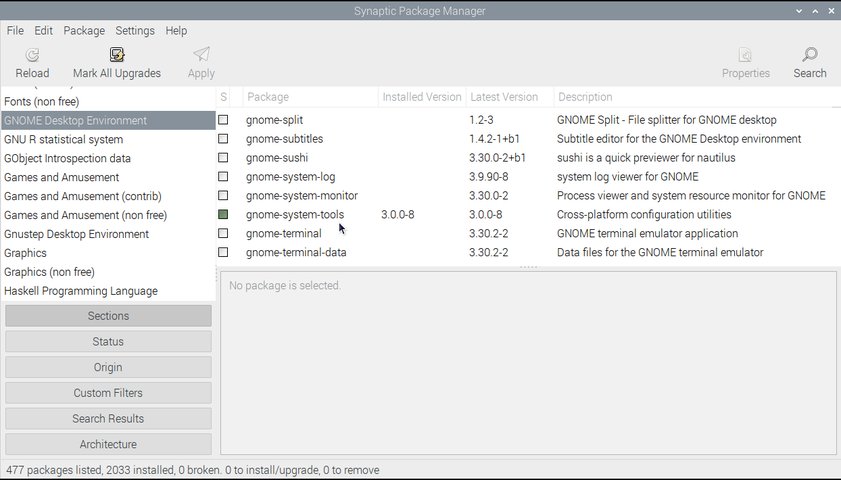Open package Properties from the toolbar
The height and width of the screenshot is (480, 841).
point(746,63)
